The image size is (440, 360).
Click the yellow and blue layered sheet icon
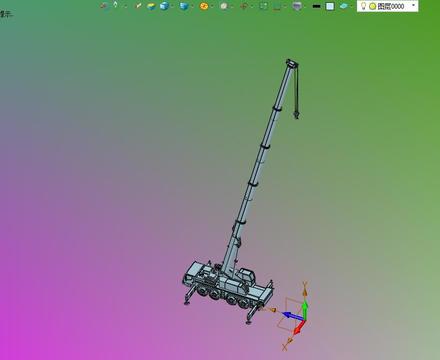(151, 6)
